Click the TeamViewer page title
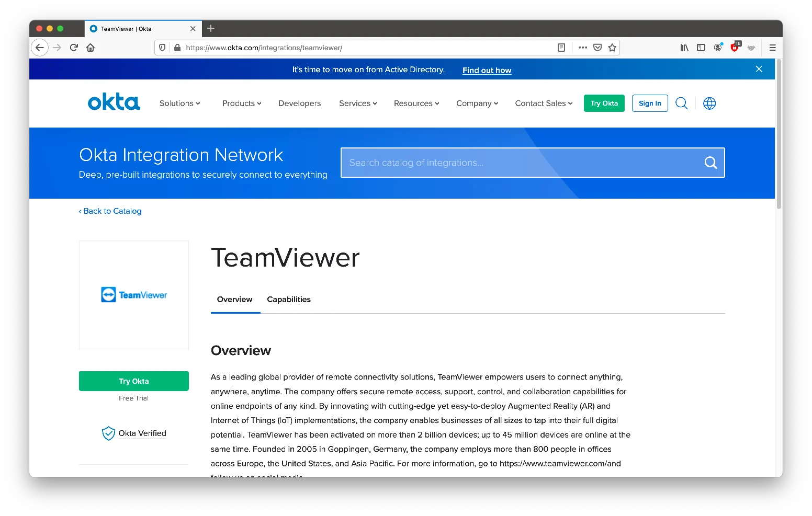Image resolution: width=812 pixels, height=516 pixels. 285,258
